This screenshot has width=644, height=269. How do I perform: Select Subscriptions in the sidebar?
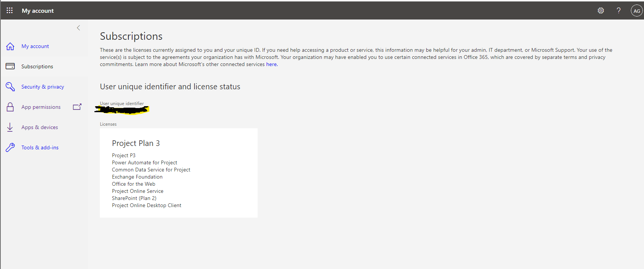coord(37,66)
